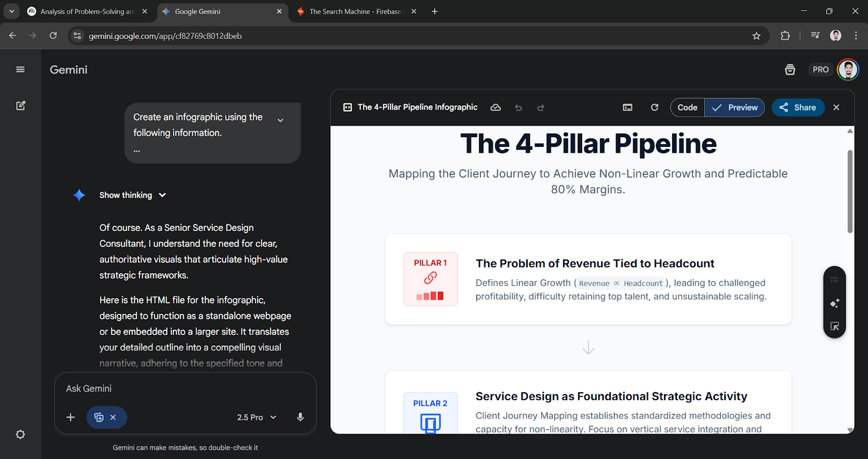The height and width of the screenshot is (459, 868).
Task: Click the microphone voice input icon
Action: pyautogui.click(x=300, y=417)
